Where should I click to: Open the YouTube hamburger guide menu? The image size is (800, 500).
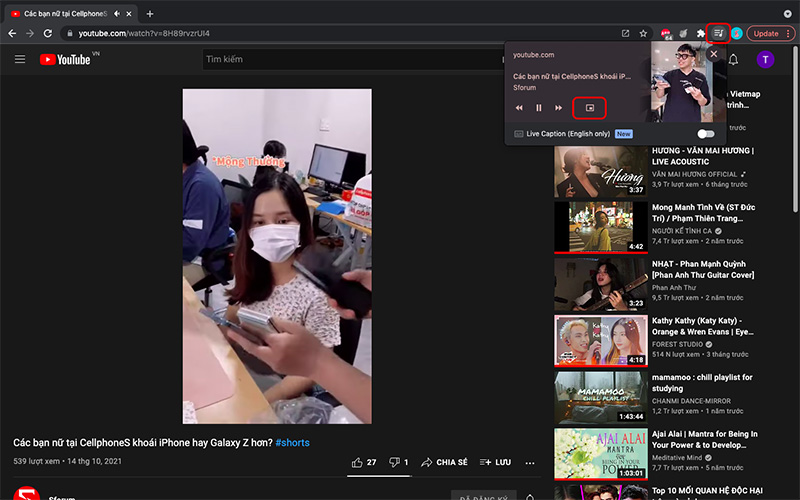point(20,59)
